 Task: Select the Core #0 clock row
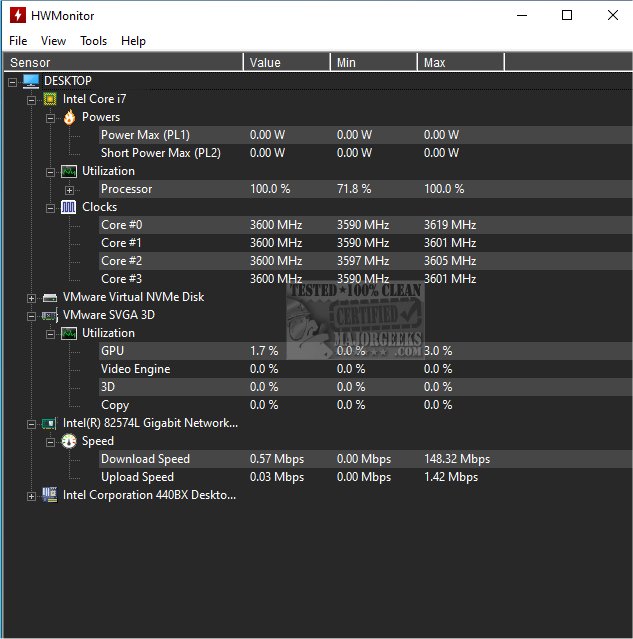365,225
